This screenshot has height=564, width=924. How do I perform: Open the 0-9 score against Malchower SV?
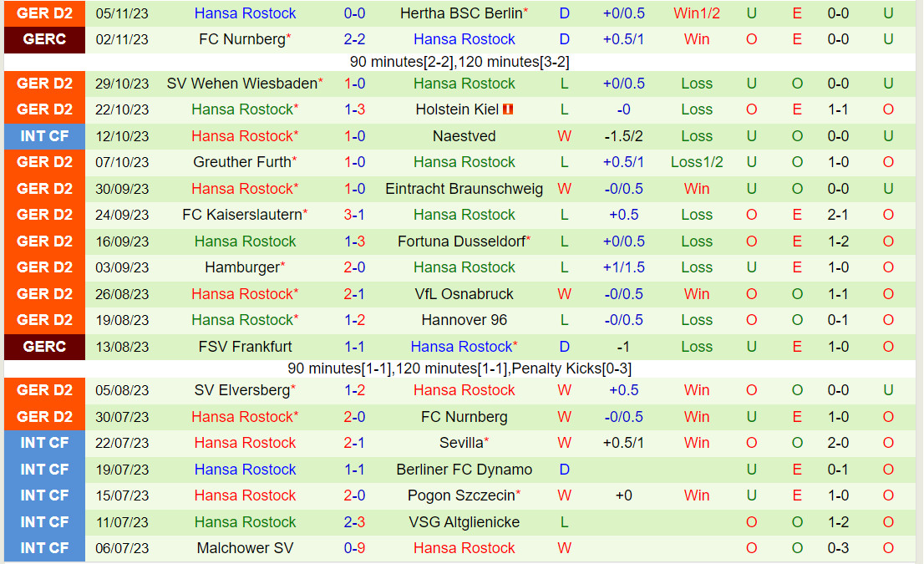(x=354, y=548)
